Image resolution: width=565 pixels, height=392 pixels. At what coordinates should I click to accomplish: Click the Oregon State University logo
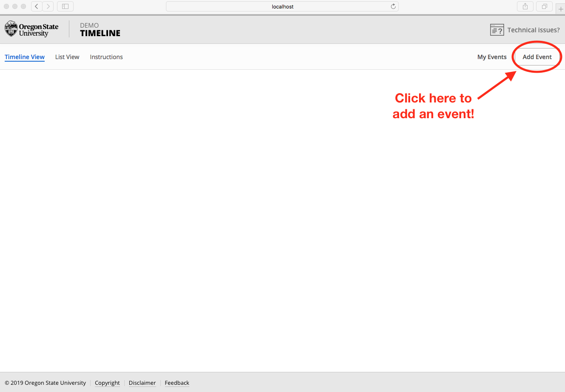point(31,29)
